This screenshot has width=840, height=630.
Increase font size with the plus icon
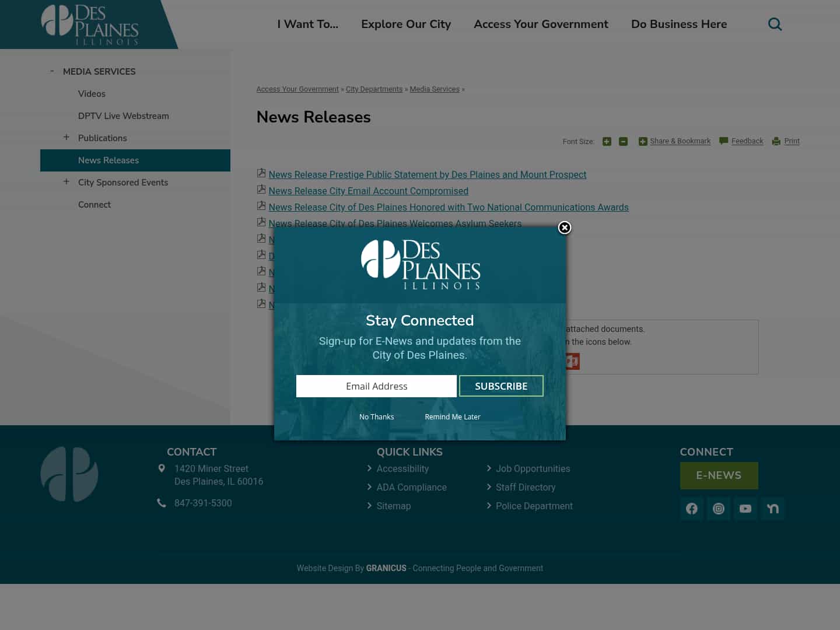[607, 142]
